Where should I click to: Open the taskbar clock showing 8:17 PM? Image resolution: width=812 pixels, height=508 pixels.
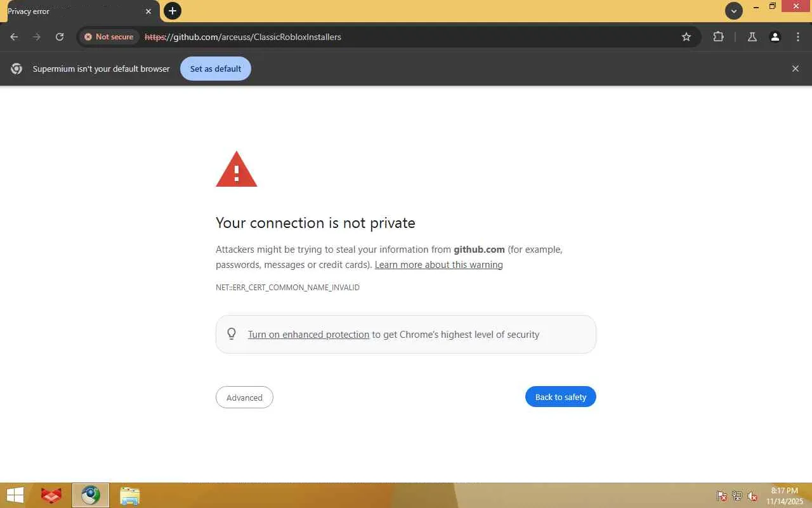[x=785, y=496]
